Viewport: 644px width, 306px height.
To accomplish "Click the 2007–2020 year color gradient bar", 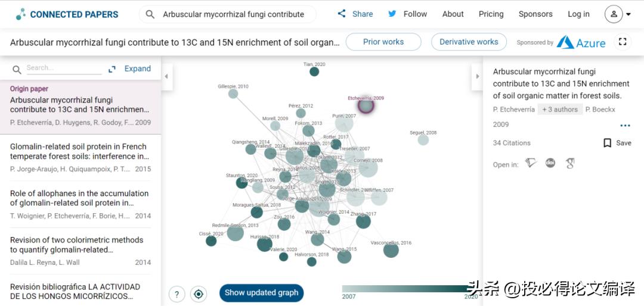I will [x=405, y=289].
